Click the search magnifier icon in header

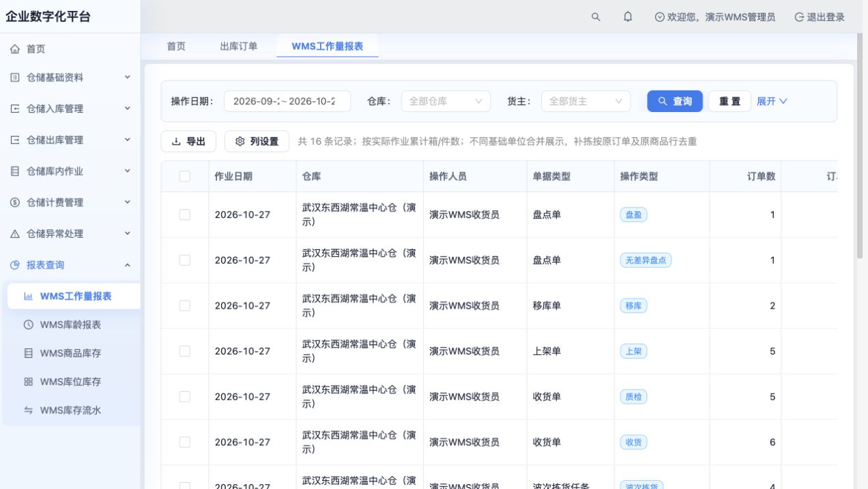[596, 17]
